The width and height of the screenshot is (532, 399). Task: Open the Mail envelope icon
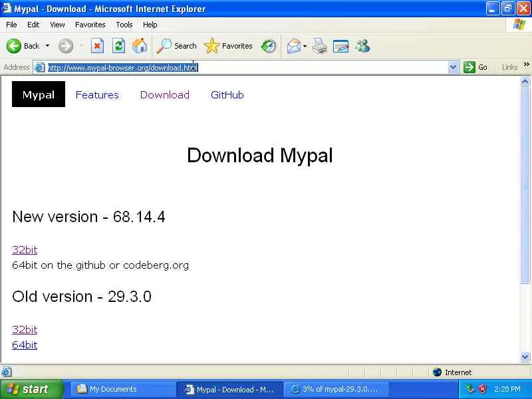coord(293,46)
